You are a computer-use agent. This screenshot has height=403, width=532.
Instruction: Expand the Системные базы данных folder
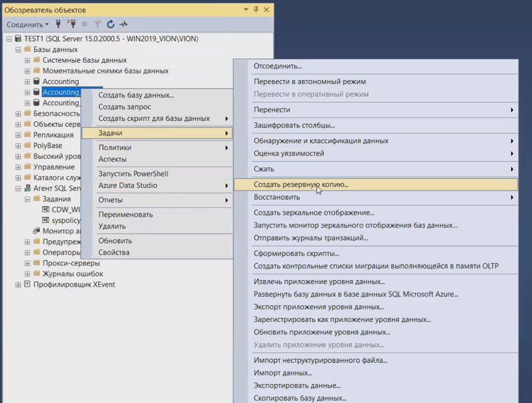coord(28,60)
